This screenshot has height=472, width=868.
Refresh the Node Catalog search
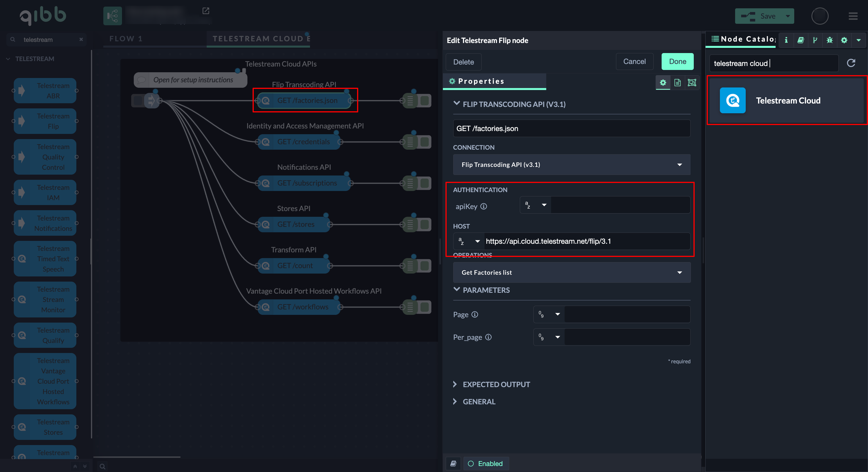851,63
